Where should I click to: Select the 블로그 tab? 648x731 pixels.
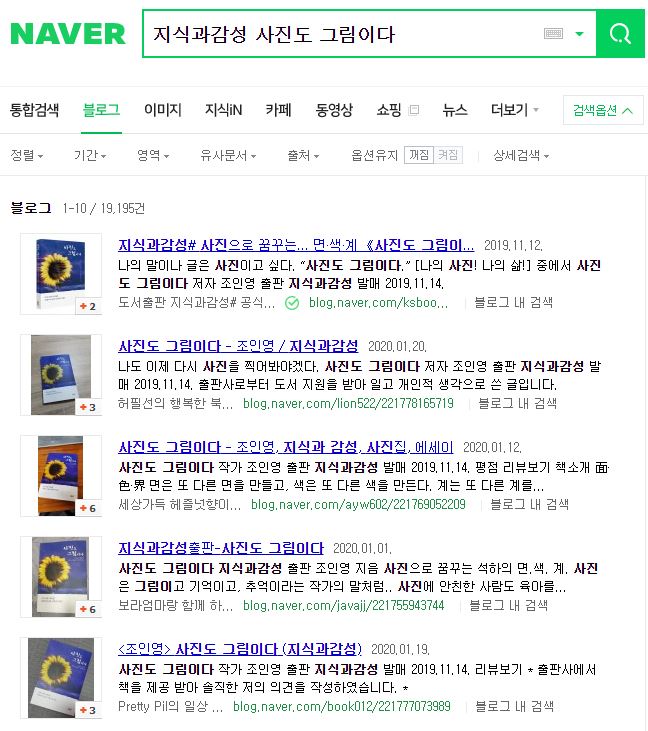pos(101,110)
